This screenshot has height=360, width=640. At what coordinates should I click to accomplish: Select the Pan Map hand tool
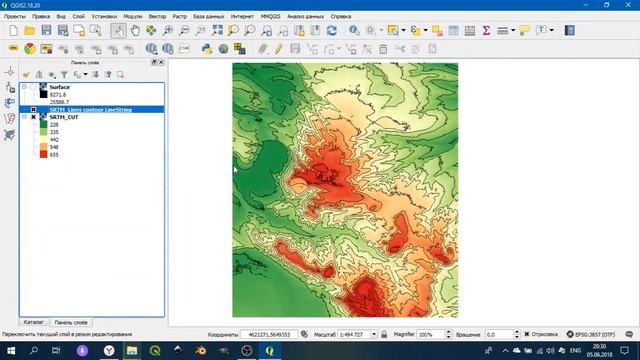(x=135, y=31)
